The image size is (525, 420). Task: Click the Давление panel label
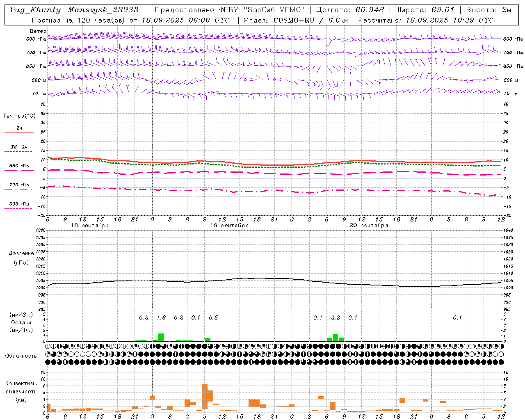[21, 253]
